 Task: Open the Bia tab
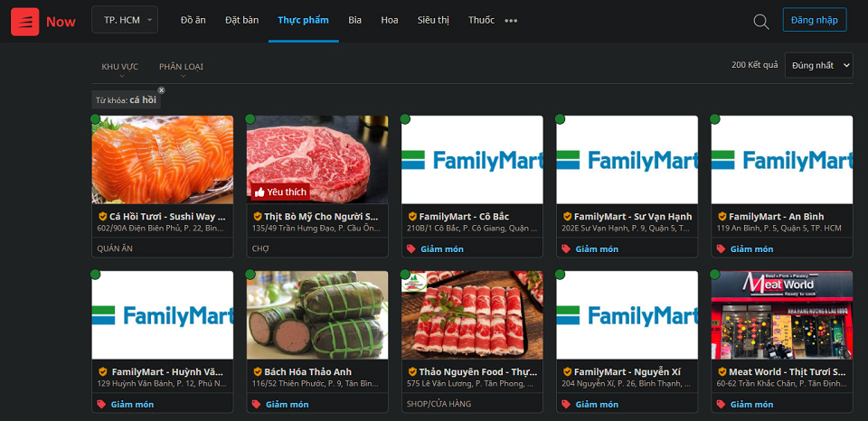(354, 21)
